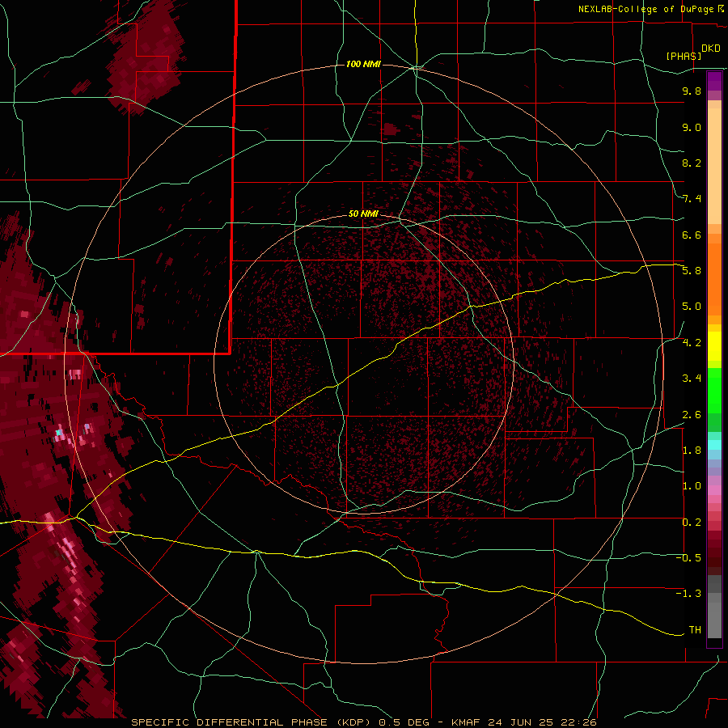Click the bright green segment of the color bar
Screen dimensions: 728x728
[x=714, y=392]
